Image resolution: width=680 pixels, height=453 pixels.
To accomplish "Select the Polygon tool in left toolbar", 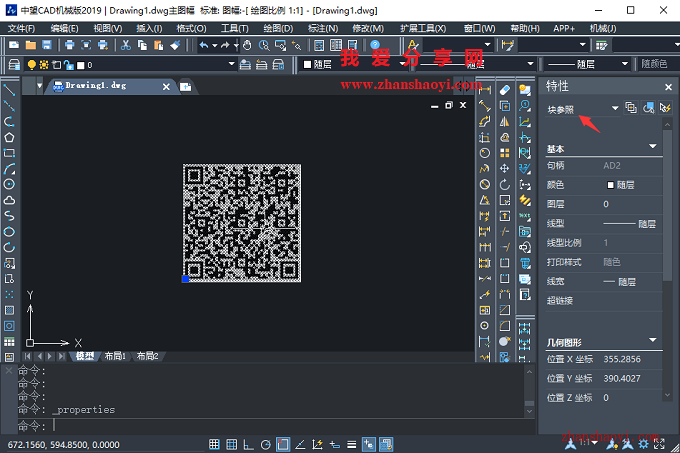I will (9, 138).
